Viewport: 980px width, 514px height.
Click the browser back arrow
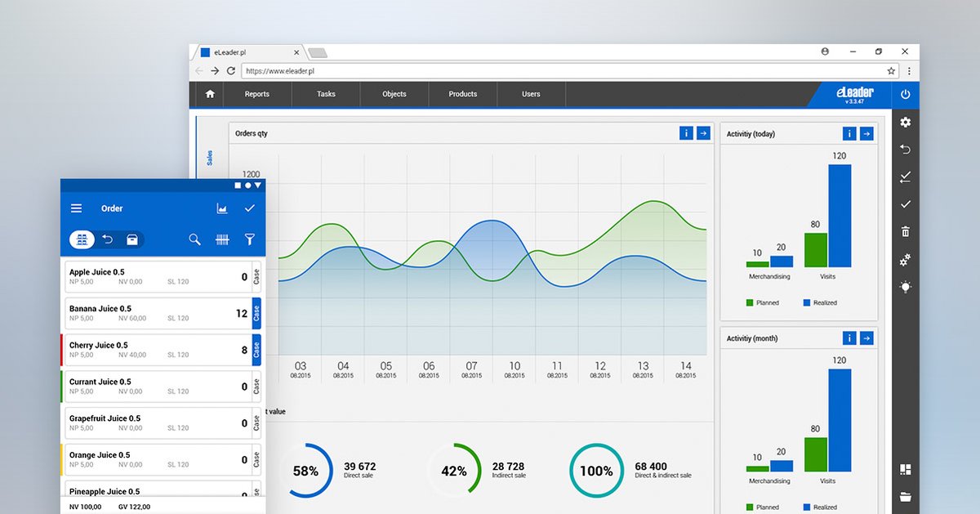point(199,71)
